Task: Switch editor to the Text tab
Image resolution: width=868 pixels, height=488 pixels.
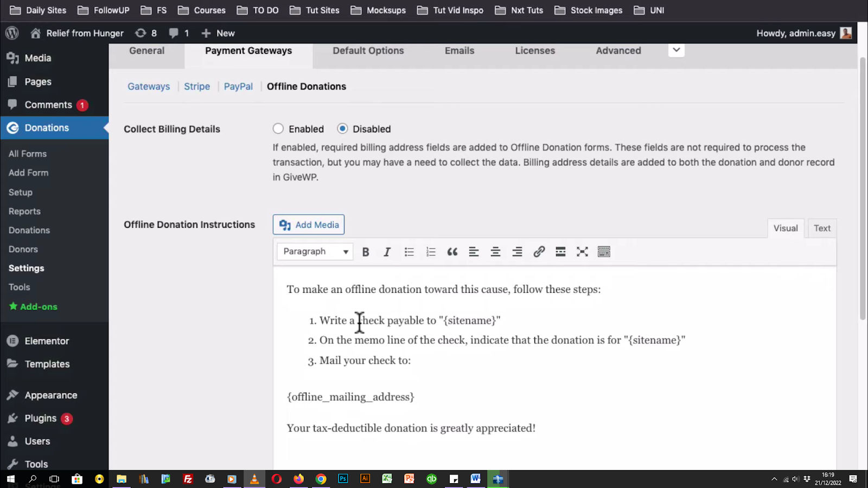Action: 822,228
